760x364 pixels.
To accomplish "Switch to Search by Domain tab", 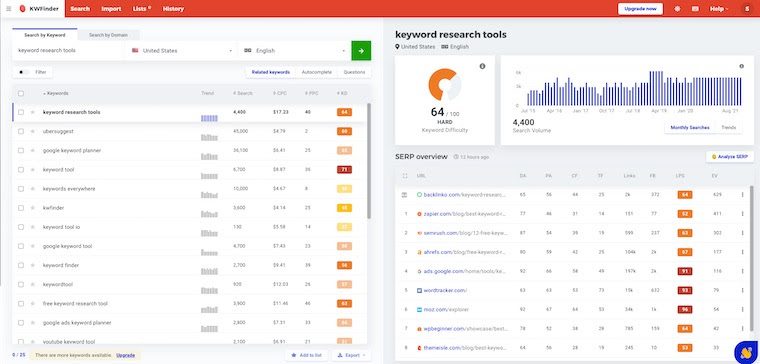I will pos(109,35).
